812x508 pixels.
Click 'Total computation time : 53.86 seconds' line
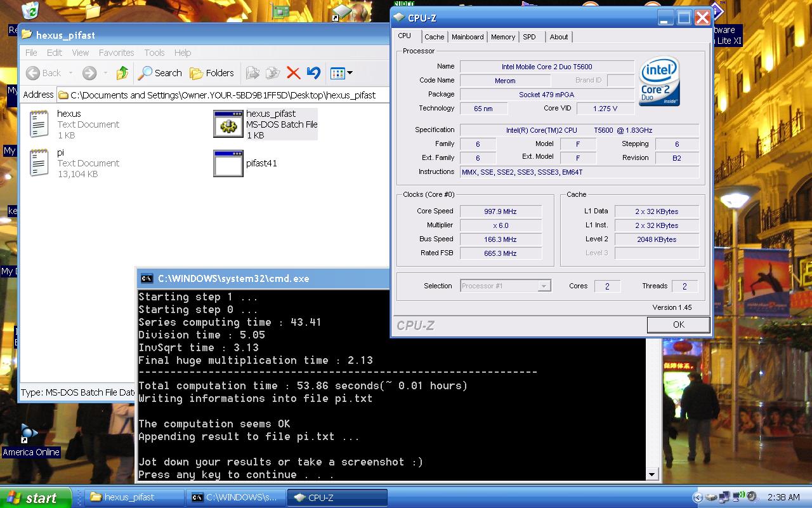pos(259,385)
